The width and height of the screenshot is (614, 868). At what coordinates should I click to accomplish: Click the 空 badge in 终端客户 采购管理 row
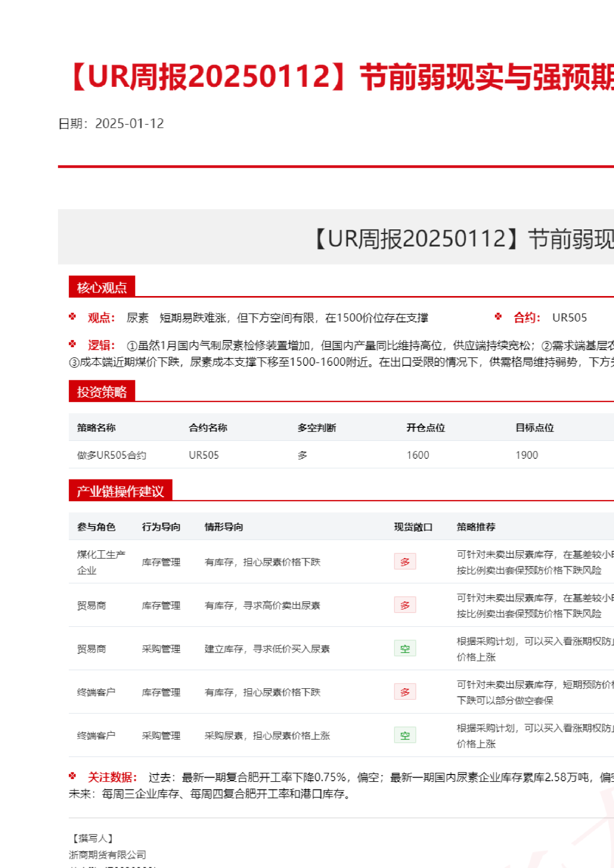point(405,735)
